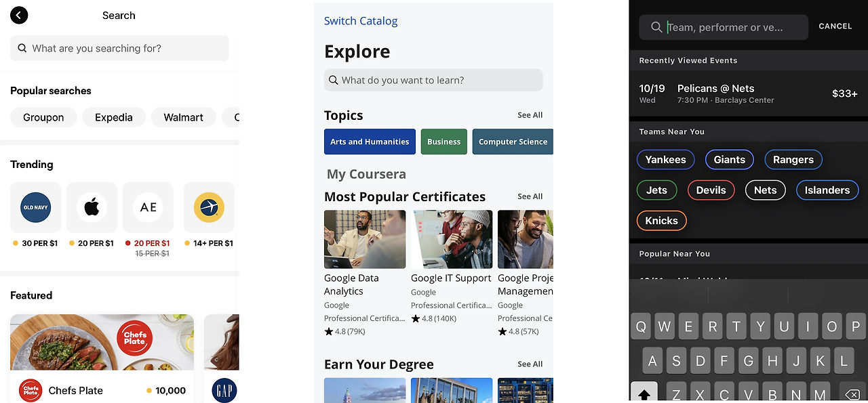
Task: Click the Old Navy trending logo
Action: [36, 207]
